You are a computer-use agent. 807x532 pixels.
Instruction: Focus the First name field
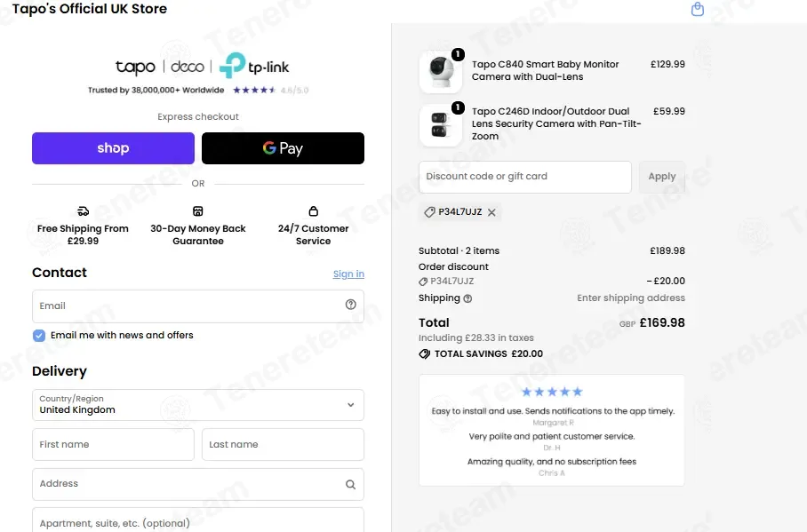tap(113, 445)
